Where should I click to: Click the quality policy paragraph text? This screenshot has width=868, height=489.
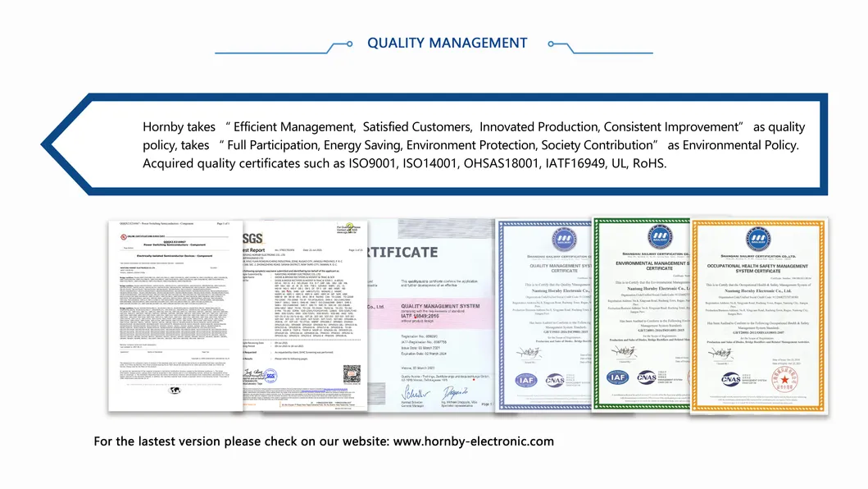click(473, 145)
